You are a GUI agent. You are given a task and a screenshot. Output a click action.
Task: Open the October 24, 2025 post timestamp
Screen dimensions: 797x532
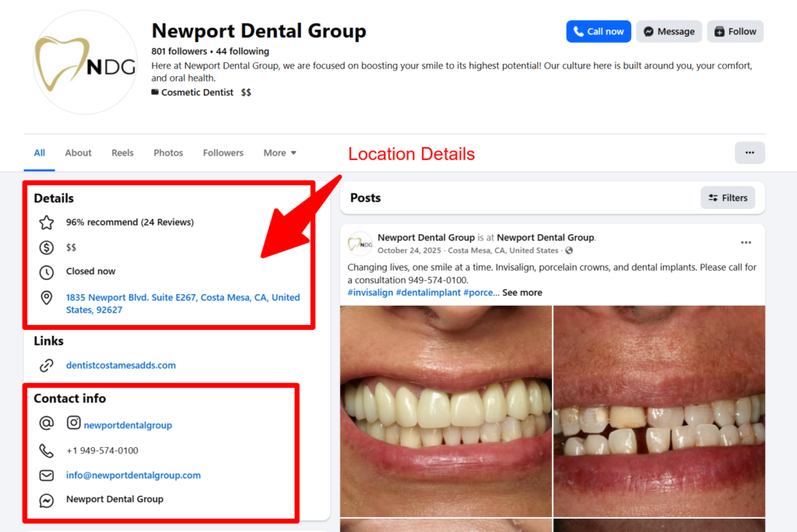[409, 250]
